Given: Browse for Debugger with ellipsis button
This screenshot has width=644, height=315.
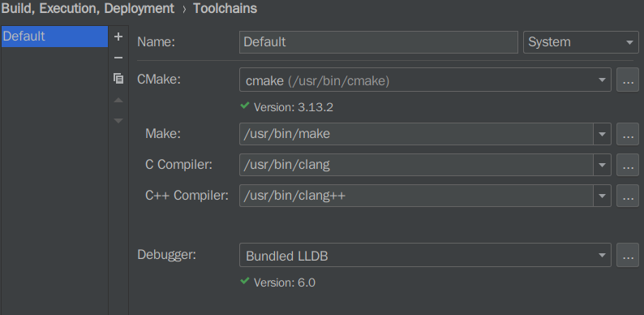Looking at the screenshot, I should pos(628,255).
